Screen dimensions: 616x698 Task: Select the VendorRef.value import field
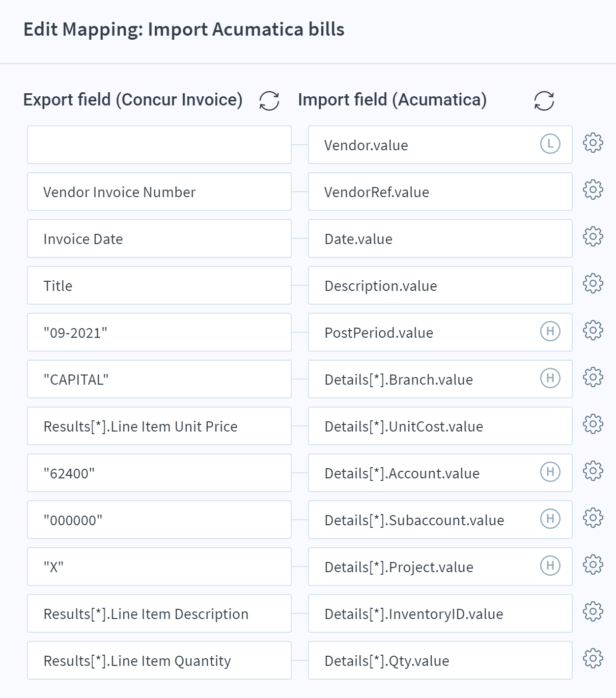(x=440, y=192)
